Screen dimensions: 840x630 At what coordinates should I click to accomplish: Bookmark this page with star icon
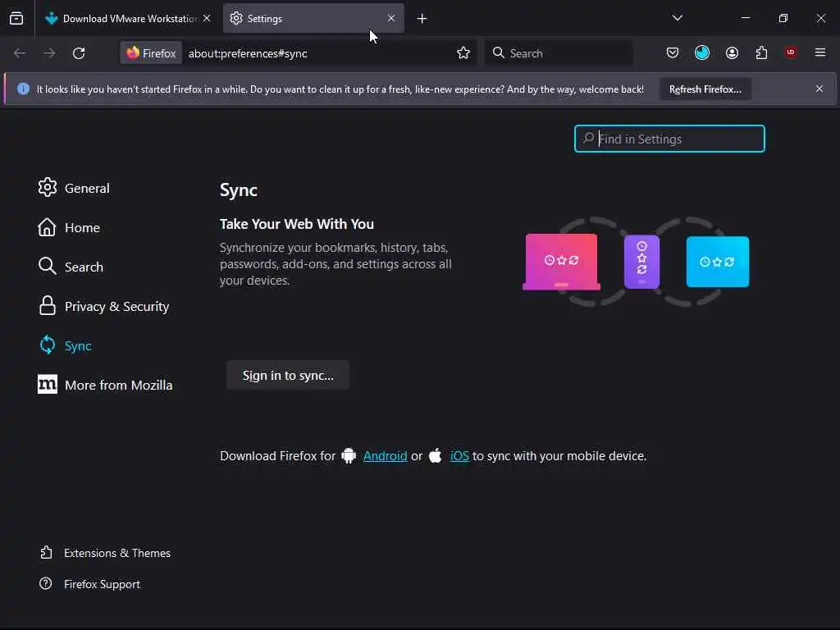463,53
